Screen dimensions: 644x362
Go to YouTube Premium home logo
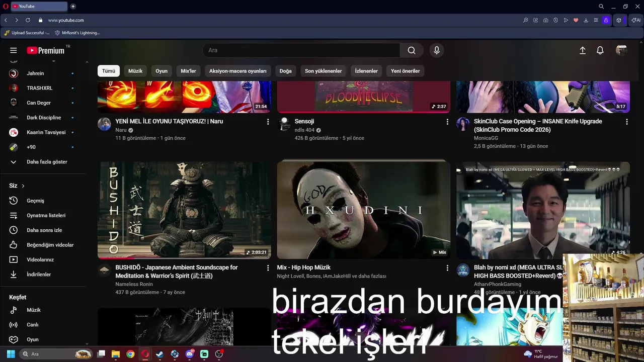tap(46, 50)
